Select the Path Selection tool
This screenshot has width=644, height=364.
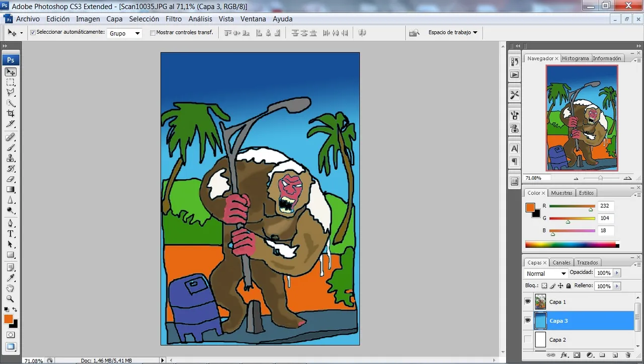[x=11, y=244]
